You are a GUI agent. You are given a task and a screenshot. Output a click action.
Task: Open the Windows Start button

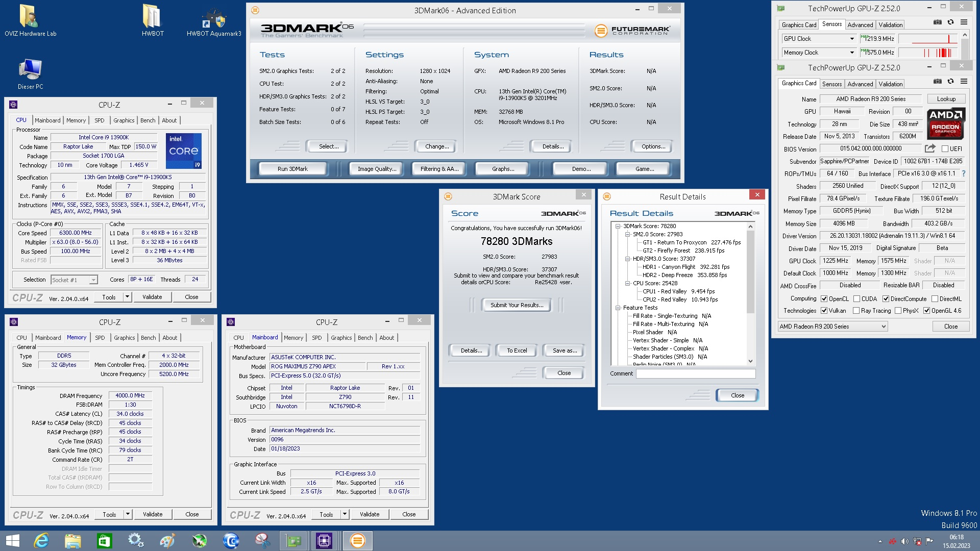[12, 541]
